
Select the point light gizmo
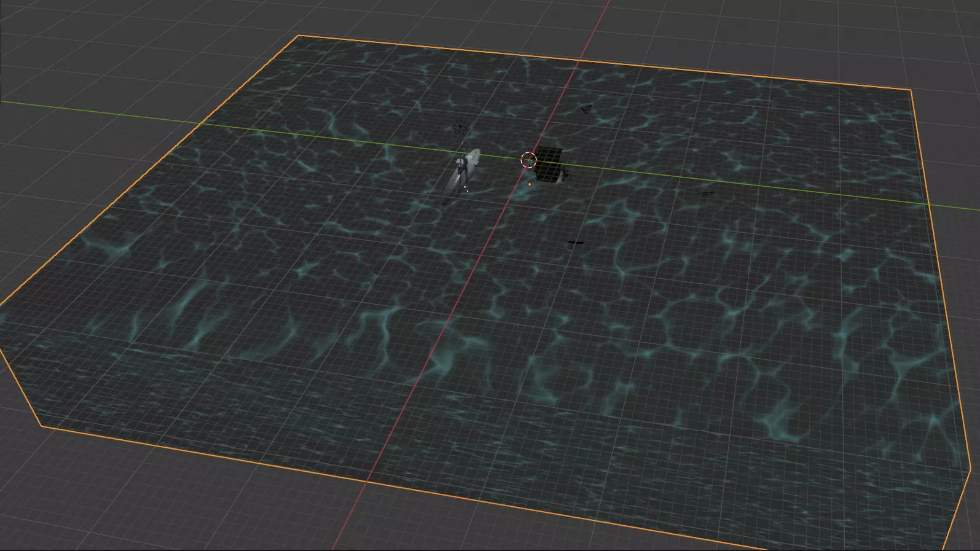click(460, 127)
